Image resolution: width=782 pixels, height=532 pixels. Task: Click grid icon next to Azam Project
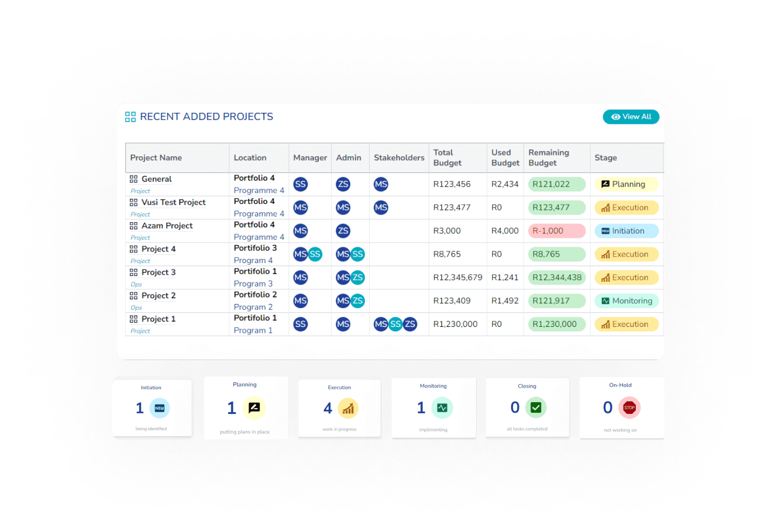click(134, 226)
